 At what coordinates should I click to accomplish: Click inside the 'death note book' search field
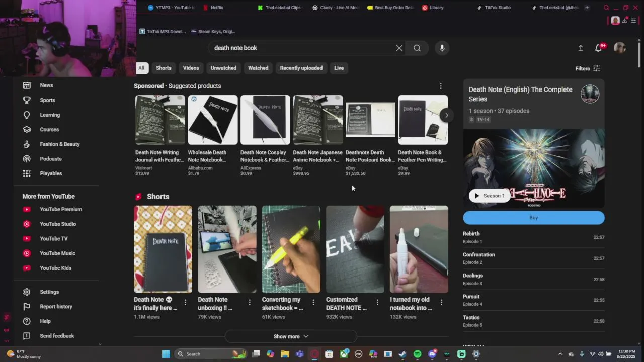click(x=302, y=48)
